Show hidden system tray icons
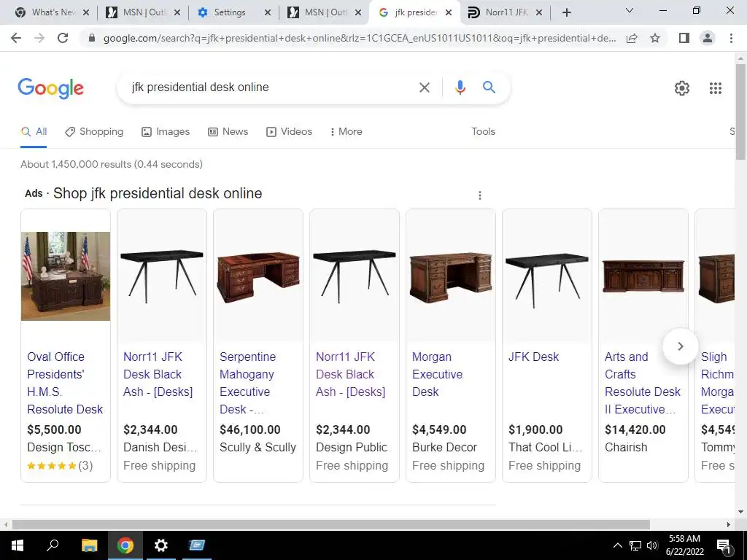747x560 pixels. point(617,545)
